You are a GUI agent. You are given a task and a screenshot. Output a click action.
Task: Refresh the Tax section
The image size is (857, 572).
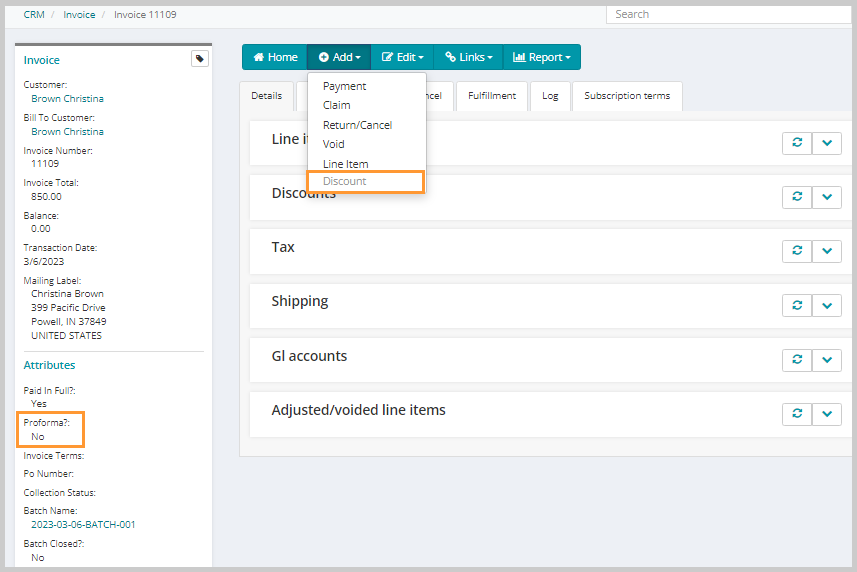click(797, 251)
